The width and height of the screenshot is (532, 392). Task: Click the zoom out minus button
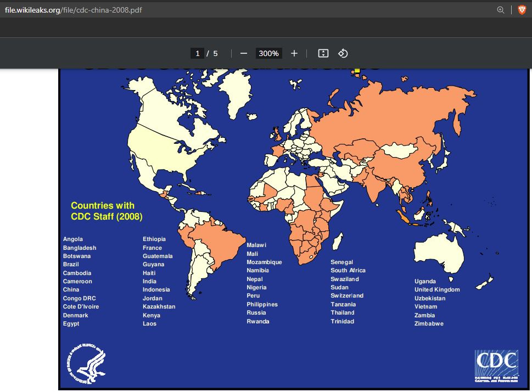(244, 53)
